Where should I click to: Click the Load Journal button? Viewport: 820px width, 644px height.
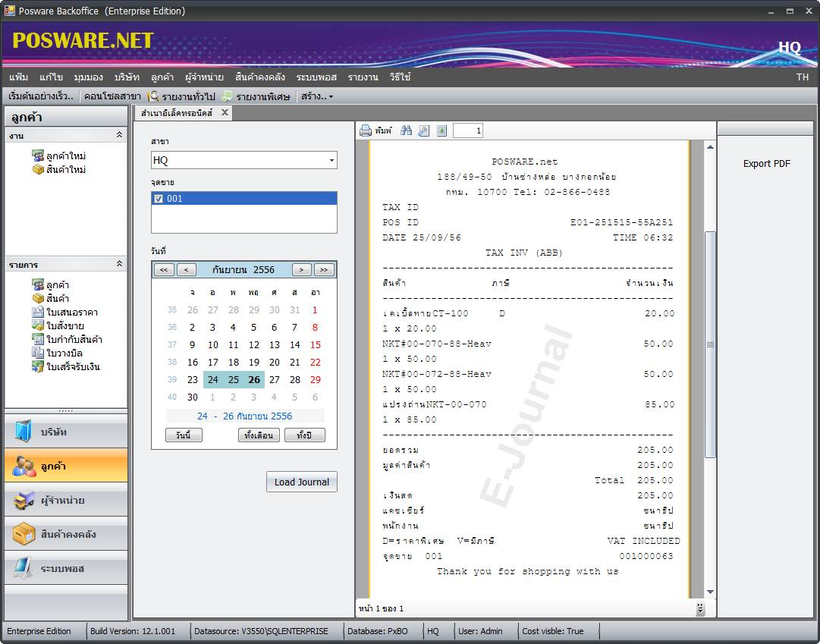pyautogui.click(x=302, y=482)
